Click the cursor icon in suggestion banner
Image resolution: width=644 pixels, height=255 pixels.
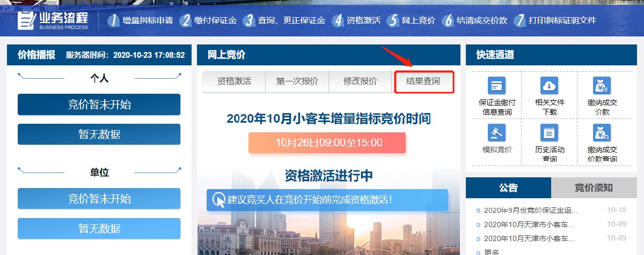219,200
